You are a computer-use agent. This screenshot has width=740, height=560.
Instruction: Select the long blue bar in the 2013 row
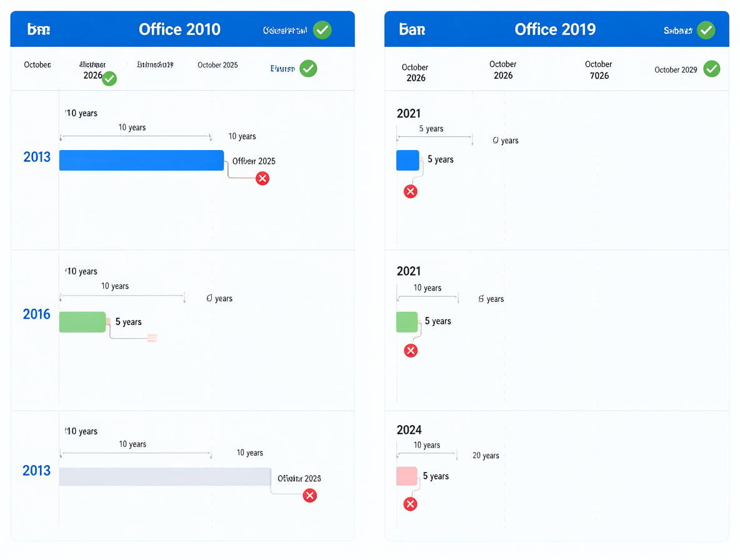pos(142,161)
